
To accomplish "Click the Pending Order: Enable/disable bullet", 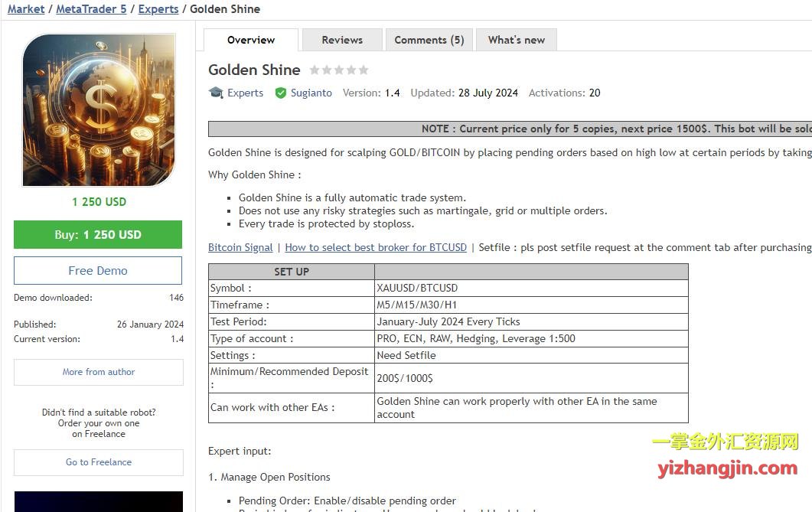I will [x=347, y=501].
